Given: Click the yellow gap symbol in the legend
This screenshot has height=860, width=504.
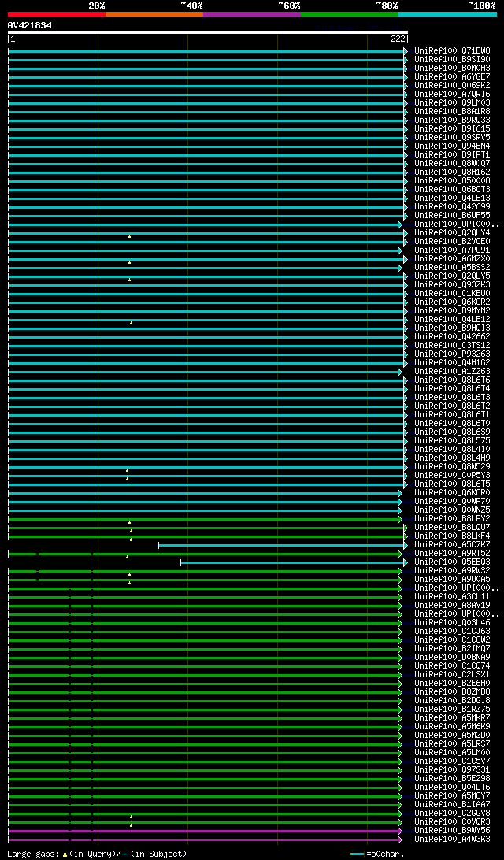Looking at the screenshot, I should tap(65, 854).
